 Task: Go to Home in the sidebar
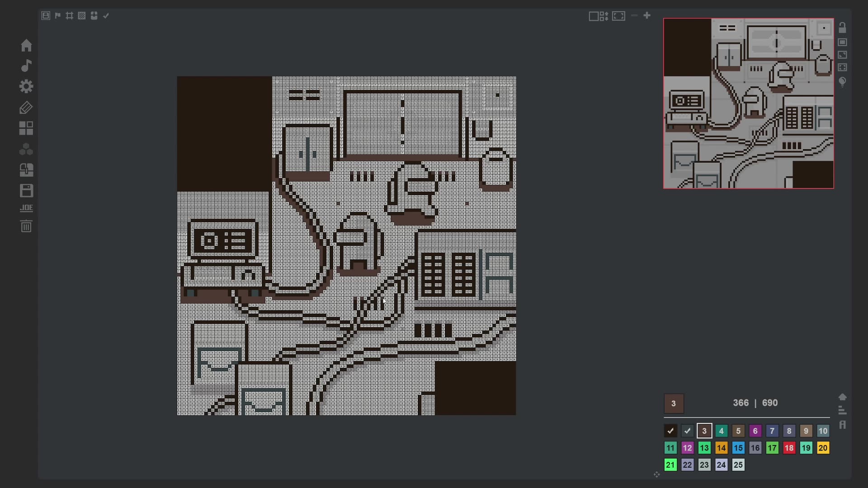pyautogui.click(x=26, y=45)
